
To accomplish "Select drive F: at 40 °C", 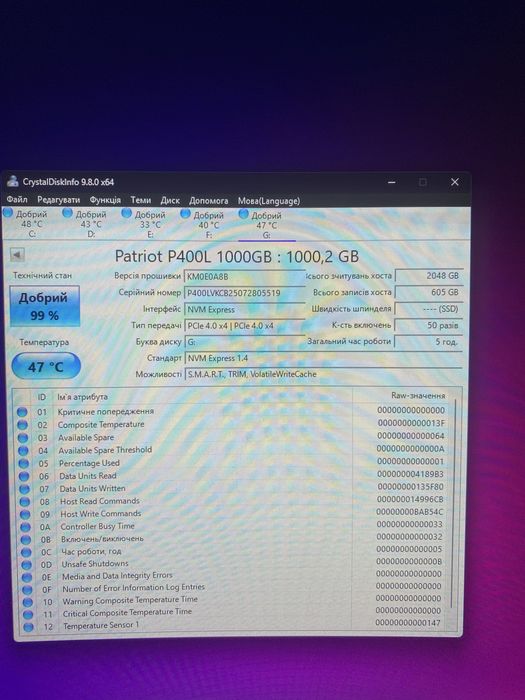I will [204, 225].
